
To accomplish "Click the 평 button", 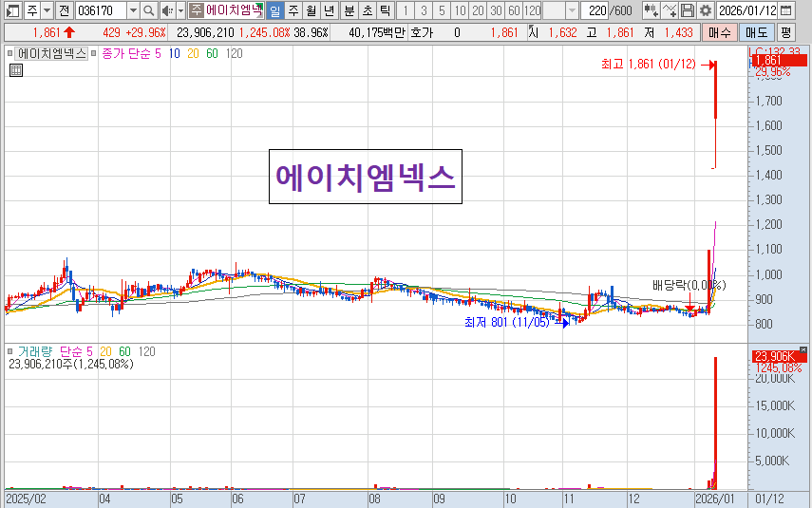I will coord(786,32).
